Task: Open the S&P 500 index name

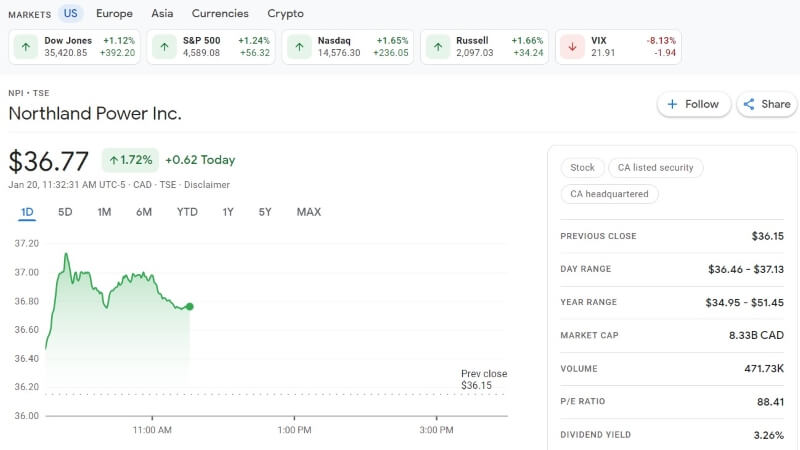Action: tap(202, 40)
